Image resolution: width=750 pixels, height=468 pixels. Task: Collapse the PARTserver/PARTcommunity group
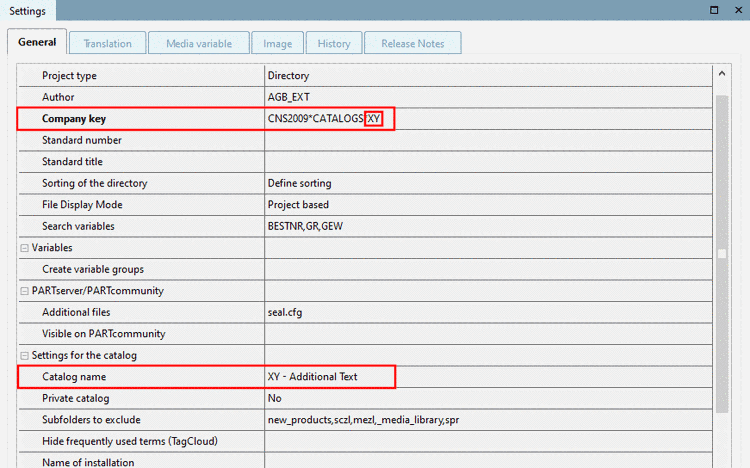pos(24,291)
